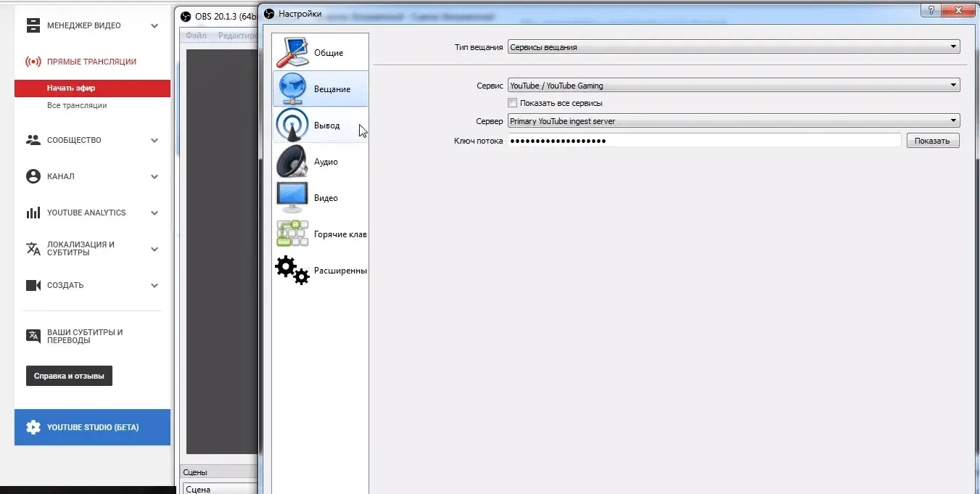Click the OBS logo in the OBS 20.1.3 title bar

185,16
